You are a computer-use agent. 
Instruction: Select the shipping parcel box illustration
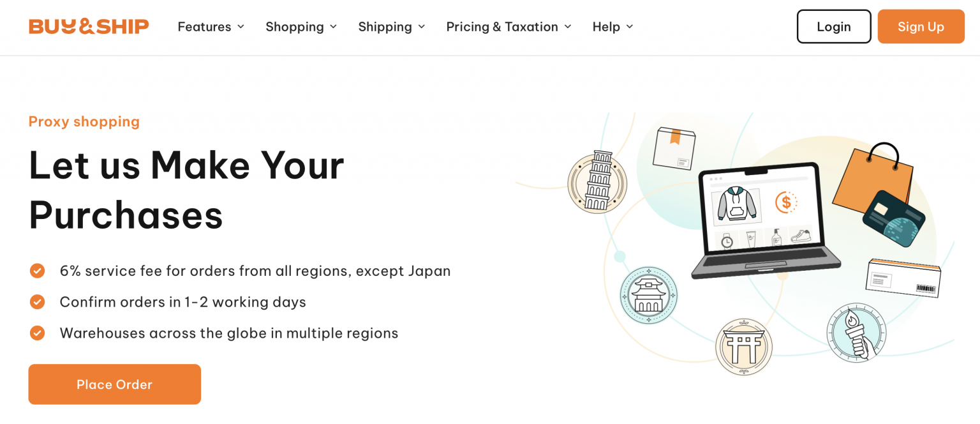point(674,148)
